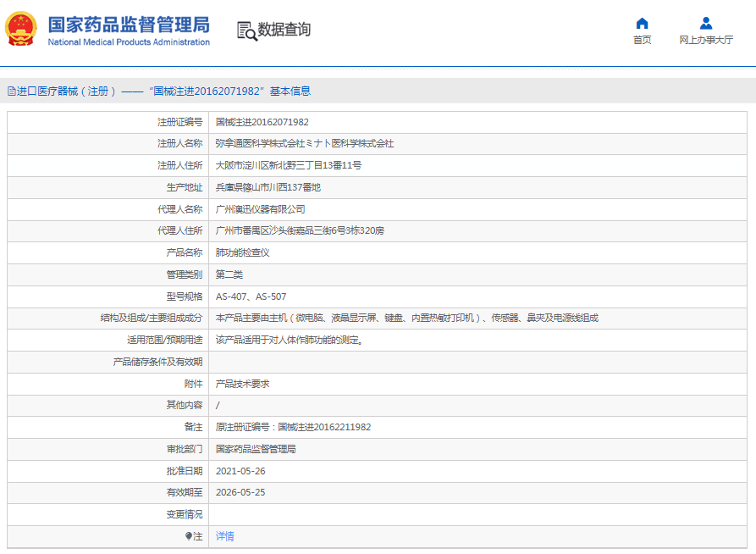Click the document icon before 进口医疗器械
Viewport: 756px width, 554px height.
pos(11,91)
